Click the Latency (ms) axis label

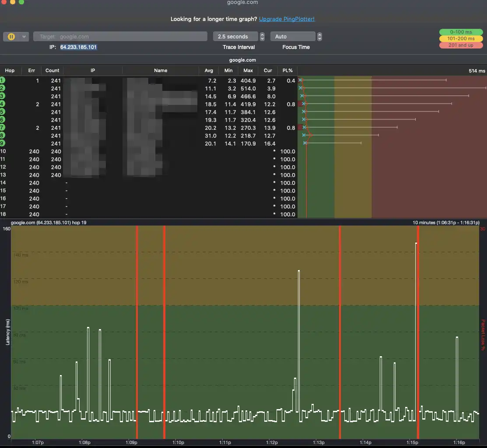coord(8,332)
